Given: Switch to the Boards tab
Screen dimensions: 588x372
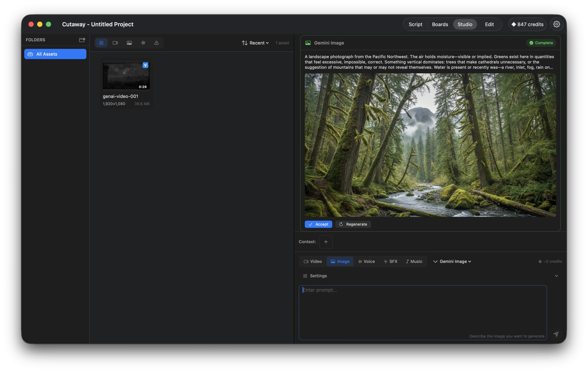Looking at the screenshot, I should 440,24.
